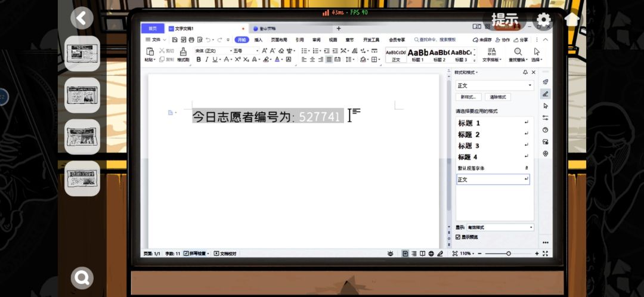Switch to the 页面布局 Page Layout tab
This screenshot has height=297, width=644.
(x=279, y=40)
